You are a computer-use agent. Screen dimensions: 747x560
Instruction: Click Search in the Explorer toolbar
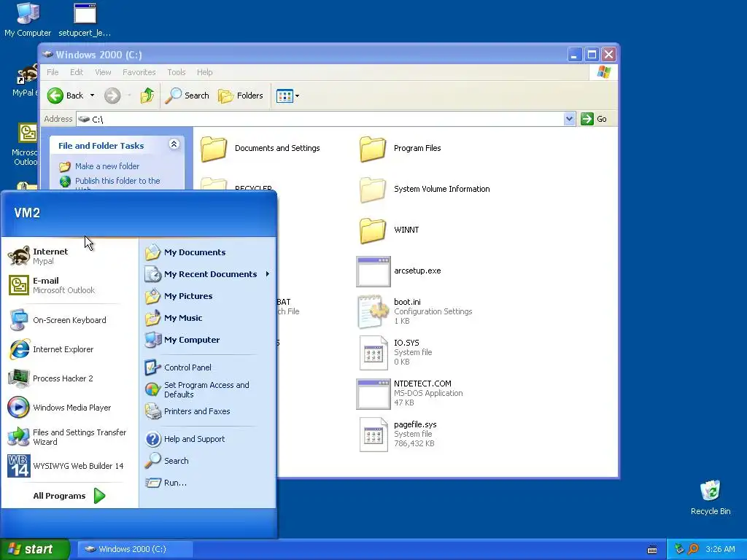coord(187,96)
